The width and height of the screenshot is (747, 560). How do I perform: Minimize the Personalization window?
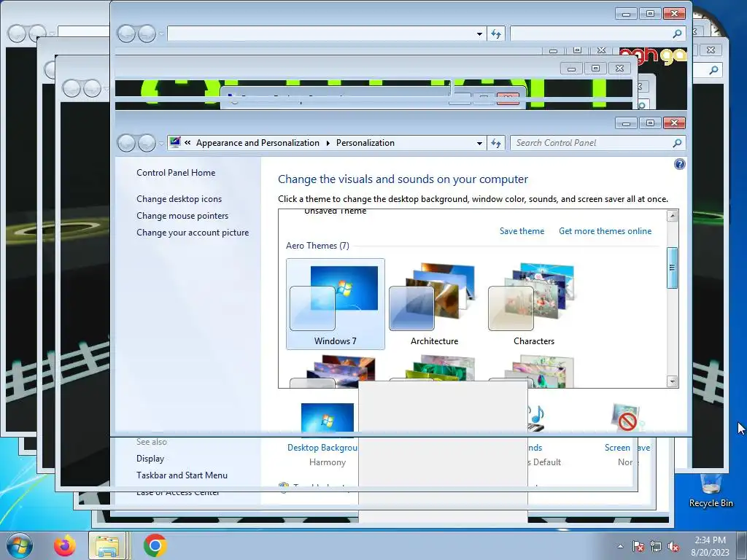click(627, 122)
